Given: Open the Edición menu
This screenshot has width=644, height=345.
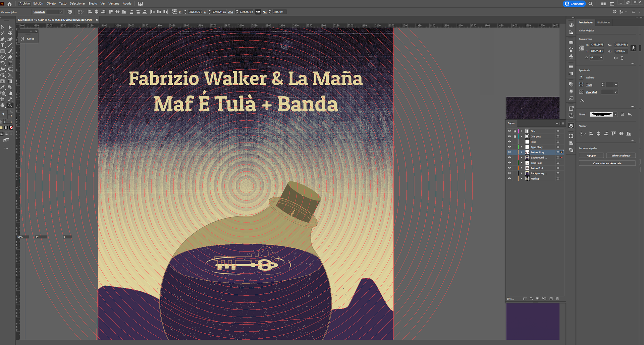Looking at the screenshot, I should point(38,3).
